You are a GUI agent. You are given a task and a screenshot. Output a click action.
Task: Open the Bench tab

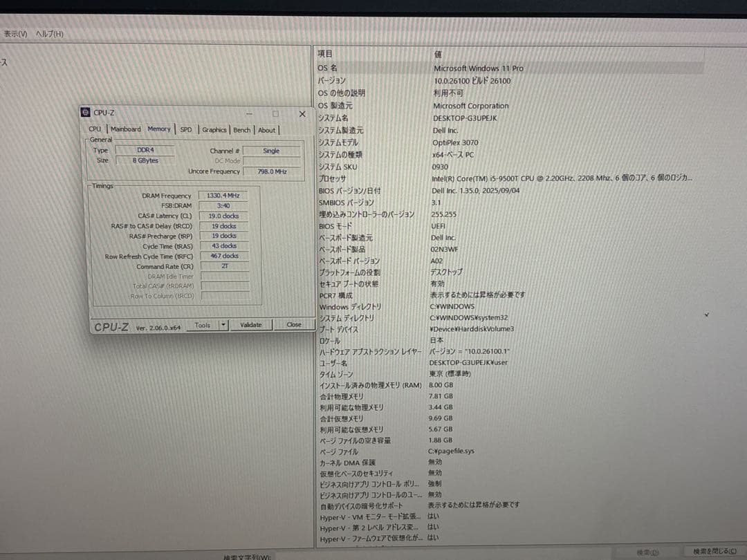[x=242, y=129]
